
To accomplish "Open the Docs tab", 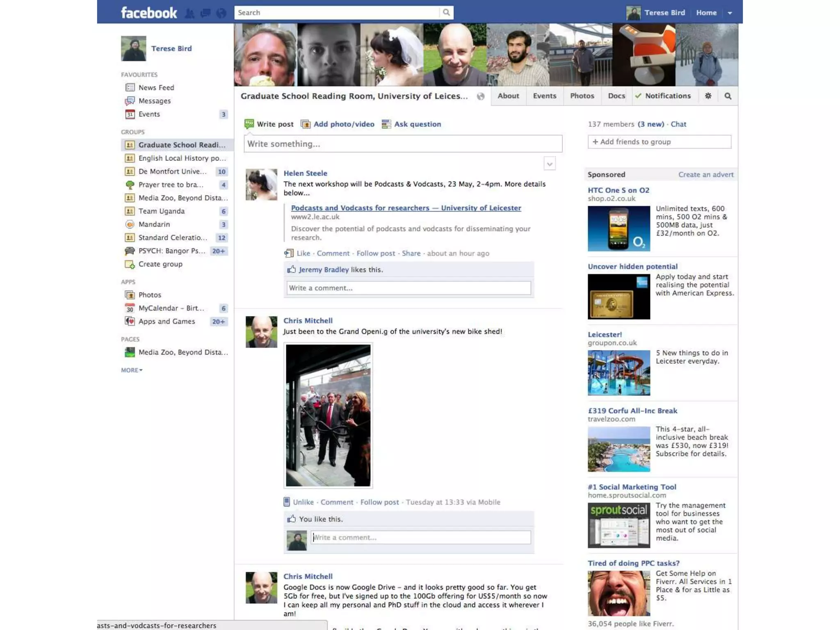I will (616, 96).
